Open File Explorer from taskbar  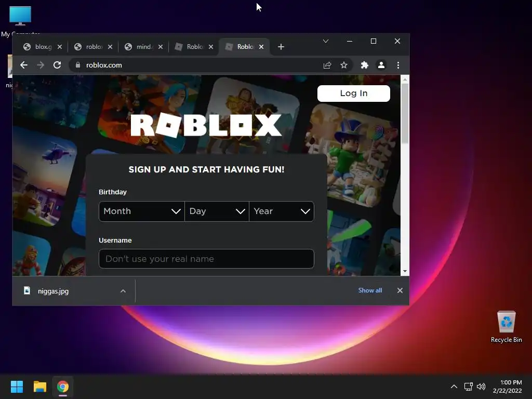(39, 387)
